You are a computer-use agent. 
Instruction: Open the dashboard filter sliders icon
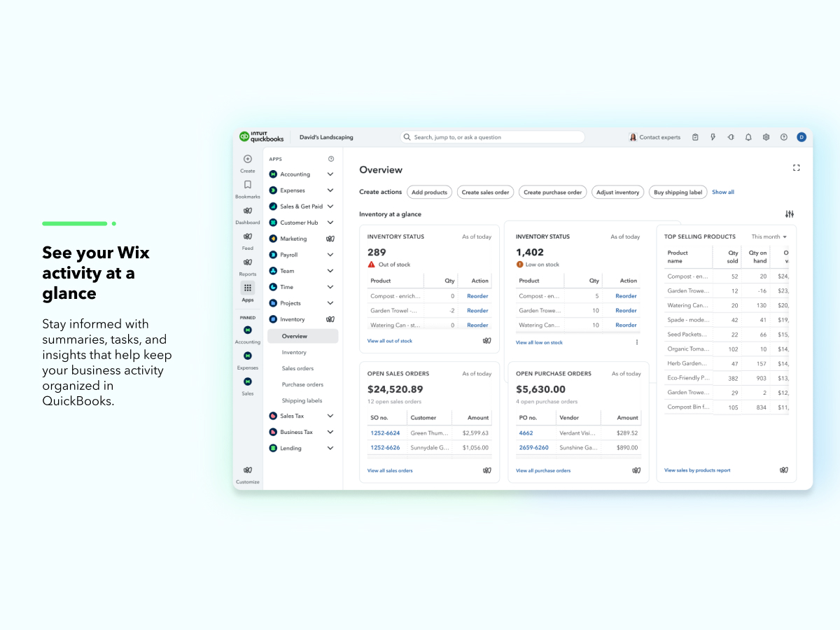click(790, 214)
